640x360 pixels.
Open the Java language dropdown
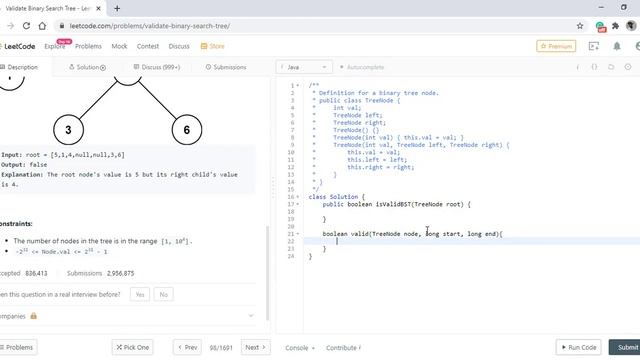point(304,67)
